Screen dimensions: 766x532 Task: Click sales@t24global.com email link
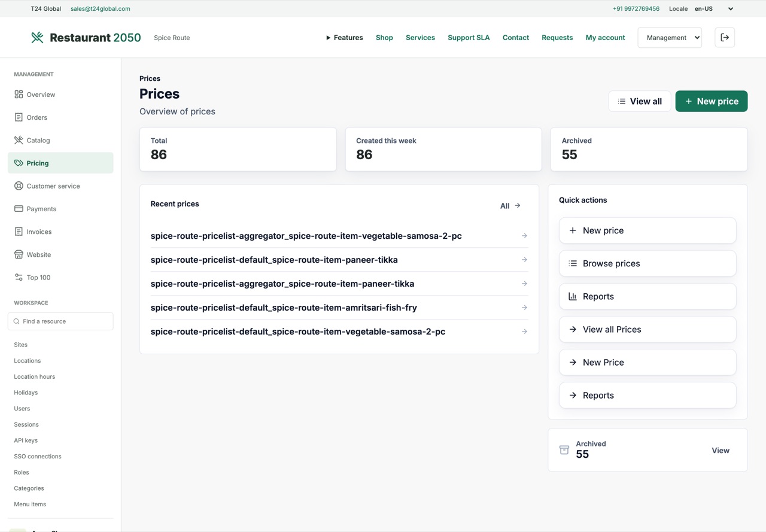click(101, 9)
